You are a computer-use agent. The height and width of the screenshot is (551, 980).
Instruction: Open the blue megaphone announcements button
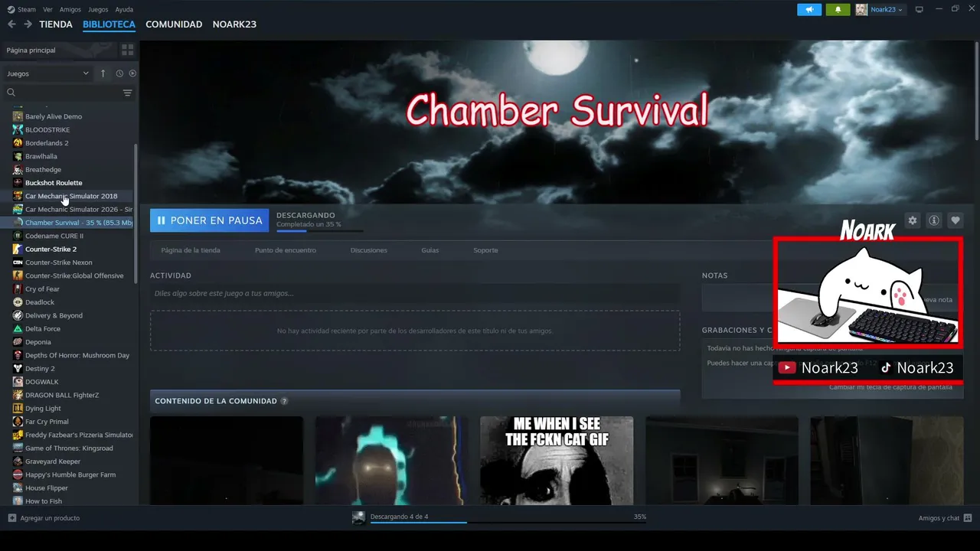tap(809, 9)
